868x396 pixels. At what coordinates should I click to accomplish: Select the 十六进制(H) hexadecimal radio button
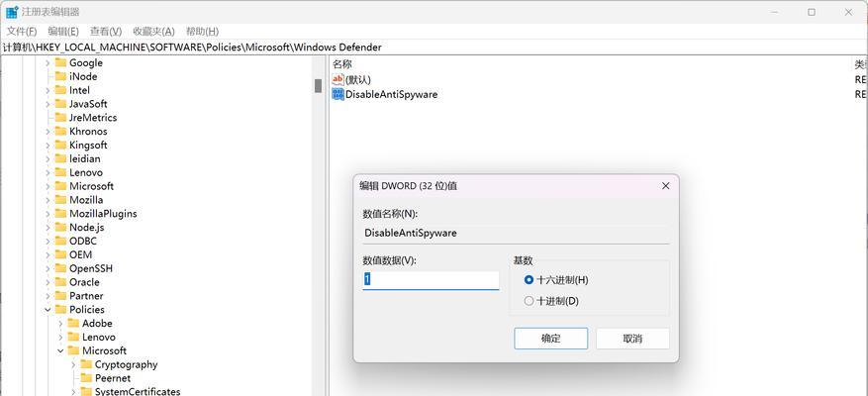tap(529, 280)
